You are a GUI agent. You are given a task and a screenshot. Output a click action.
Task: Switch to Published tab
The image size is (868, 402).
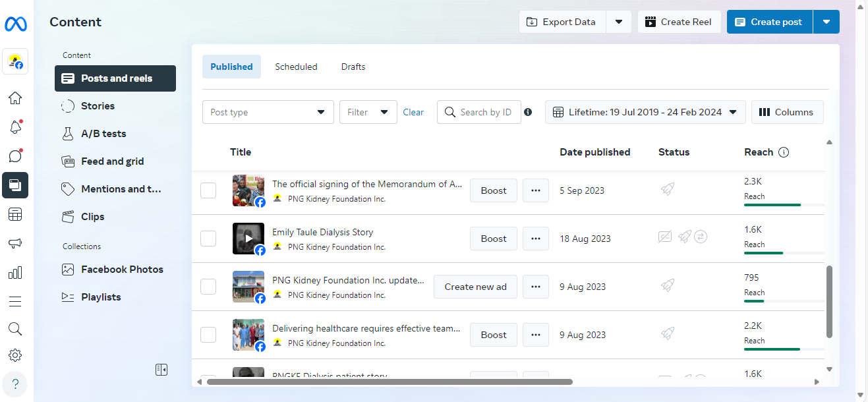tap(231, 67)
